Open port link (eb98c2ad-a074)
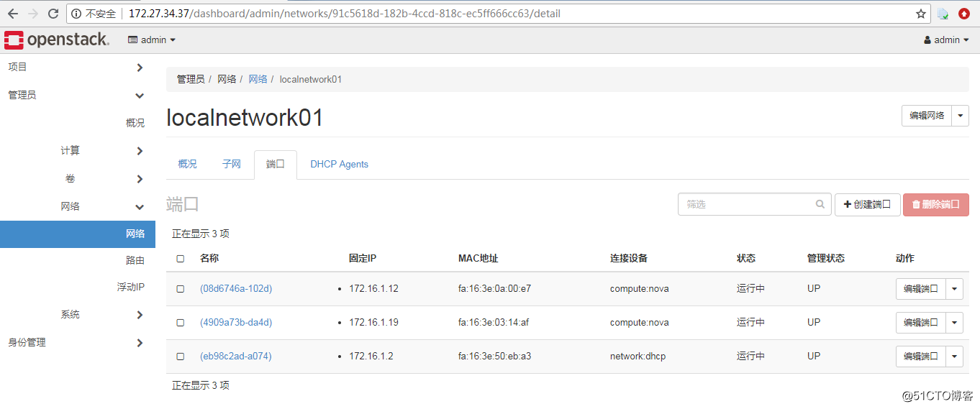The height and width of the screenshot is (409, 980). point(236,357)
